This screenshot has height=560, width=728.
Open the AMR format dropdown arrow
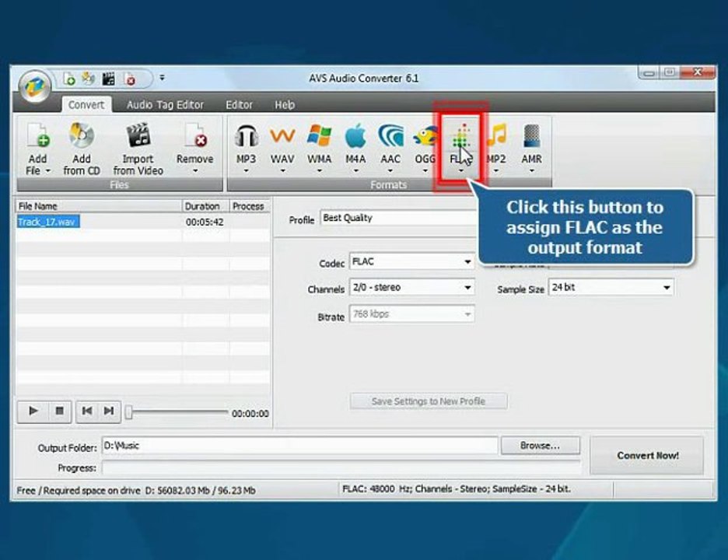click(x=531, y=171)
